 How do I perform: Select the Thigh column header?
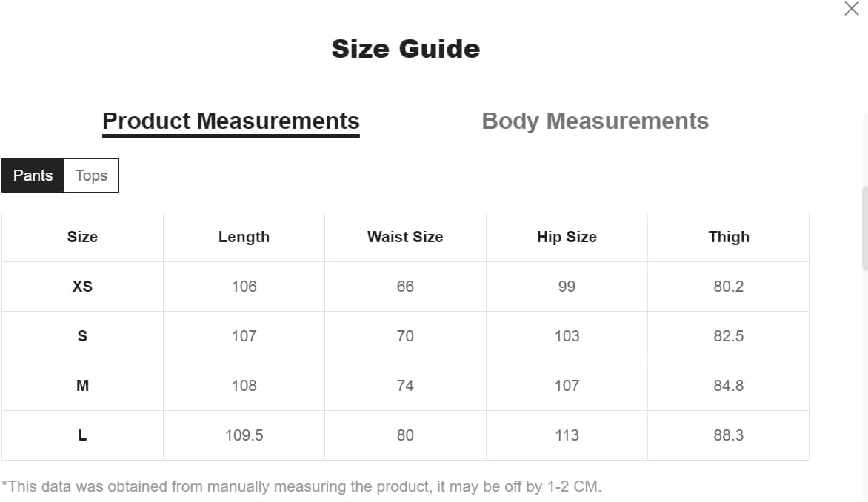click(729, 237)
